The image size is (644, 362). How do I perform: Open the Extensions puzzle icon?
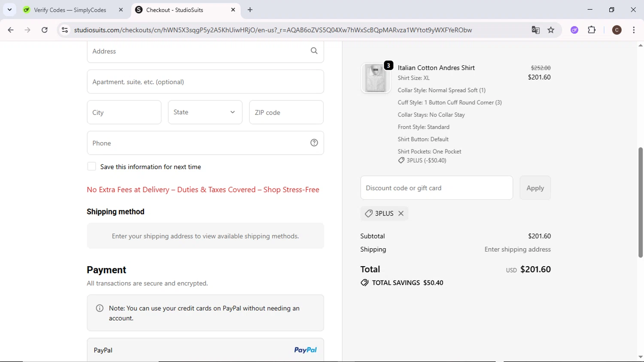[592, 30]
